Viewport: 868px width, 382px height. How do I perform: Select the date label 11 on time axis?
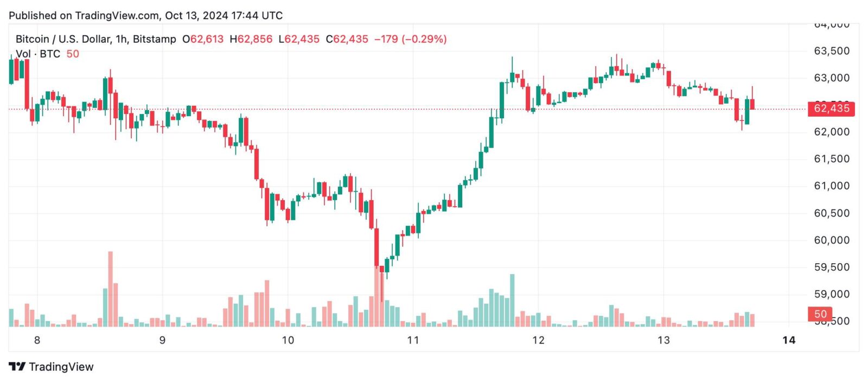(413, 340)
